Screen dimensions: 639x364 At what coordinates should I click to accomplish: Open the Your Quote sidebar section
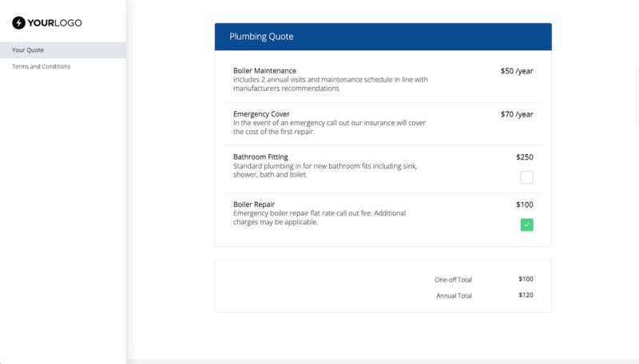pos(28,50)
